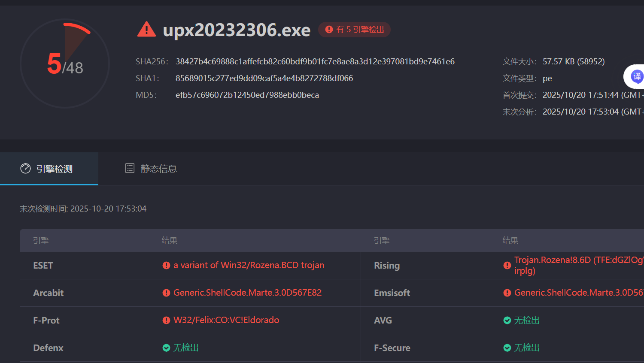Open the floating translate button
The image size is (644, 363).
point(635,77)
